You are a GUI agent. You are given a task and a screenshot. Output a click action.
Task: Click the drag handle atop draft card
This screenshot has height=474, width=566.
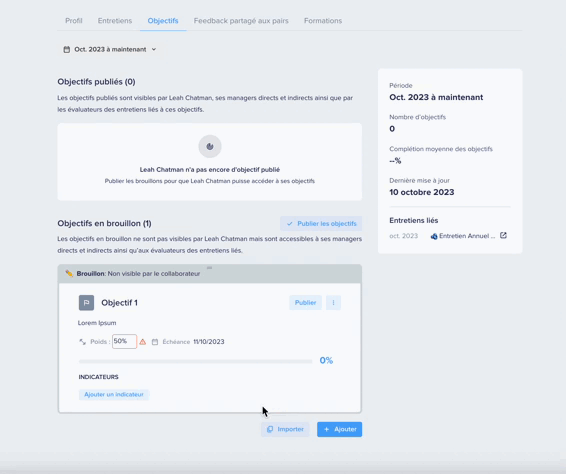[x=209, y=268]
